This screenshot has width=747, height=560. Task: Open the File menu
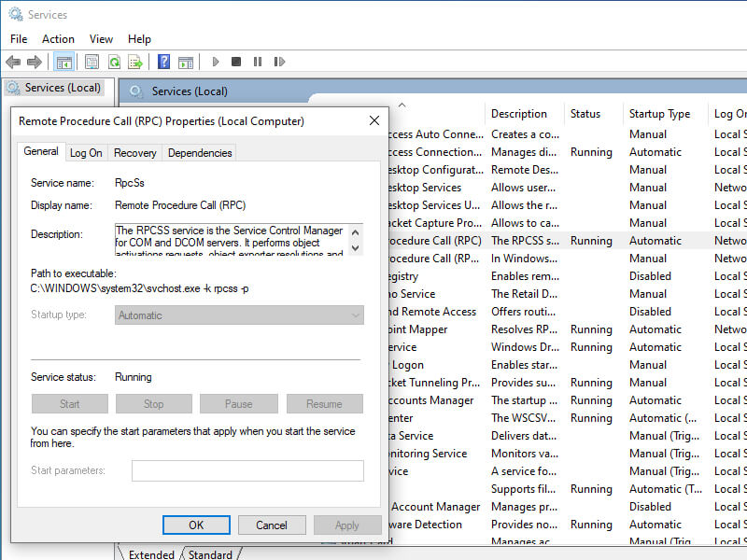tap(19, 39)
